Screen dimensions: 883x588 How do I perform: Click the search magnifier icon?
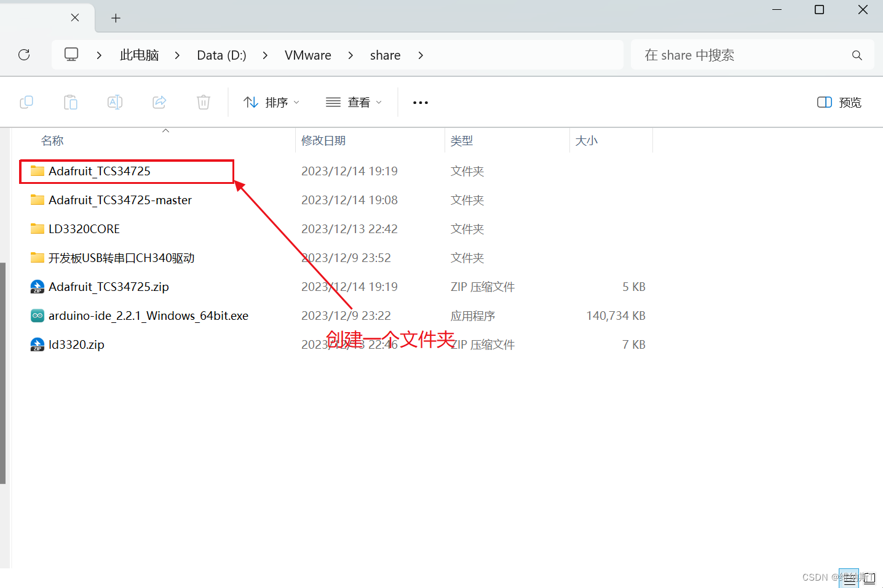coord(857,55)
